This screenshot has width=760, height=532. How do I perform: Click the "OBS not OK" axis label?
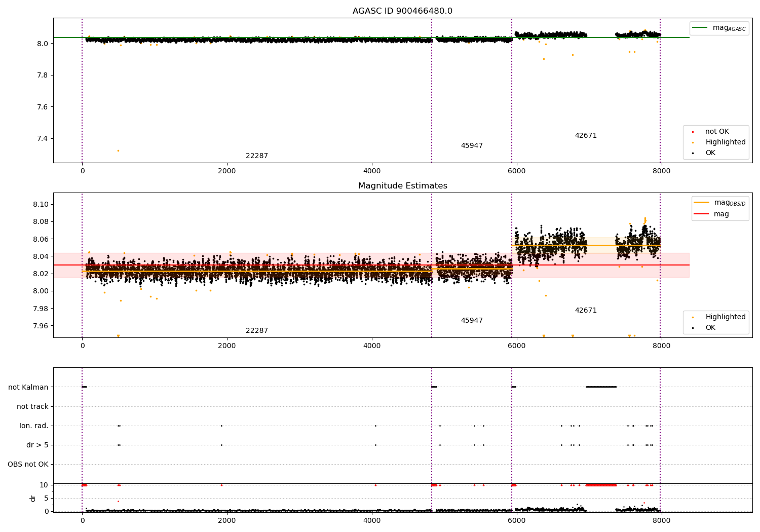pyautogui.click(x=28, y=464)
